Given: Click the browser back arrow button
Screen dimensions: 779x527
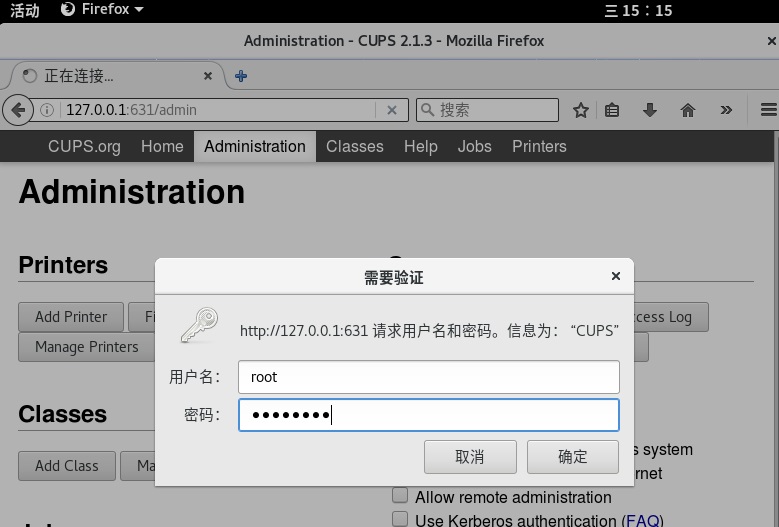Looking at the screenshot, I should point(18,110).
